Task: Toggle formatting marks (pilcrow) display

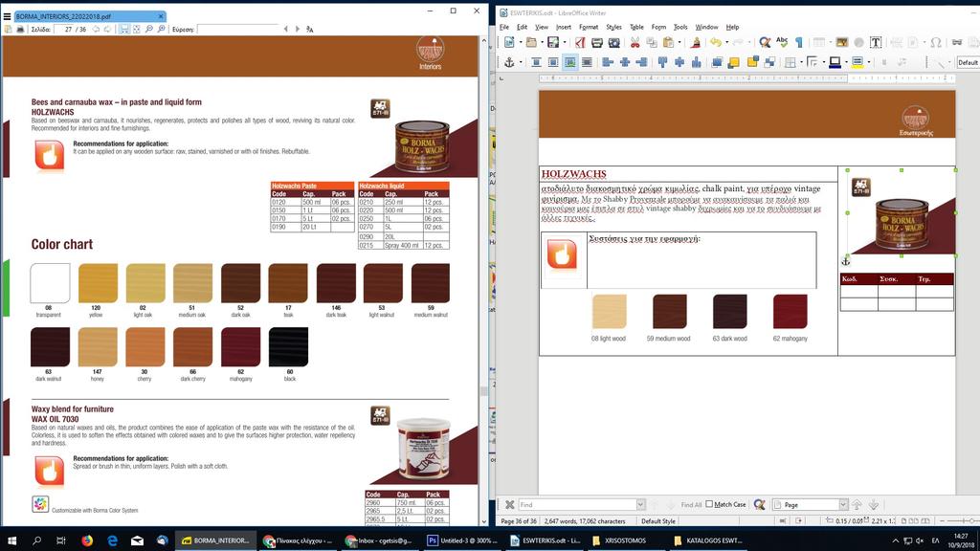Action: [x=799, y=42]
